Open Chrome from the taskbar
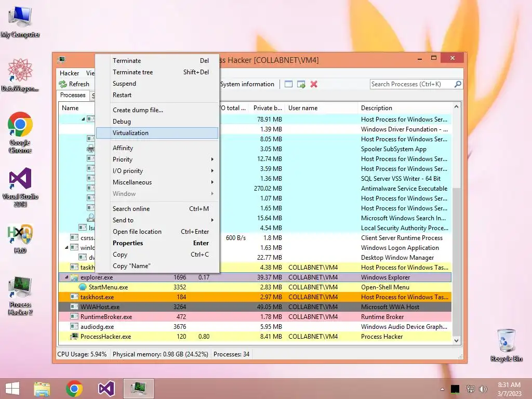 point(74,389)
